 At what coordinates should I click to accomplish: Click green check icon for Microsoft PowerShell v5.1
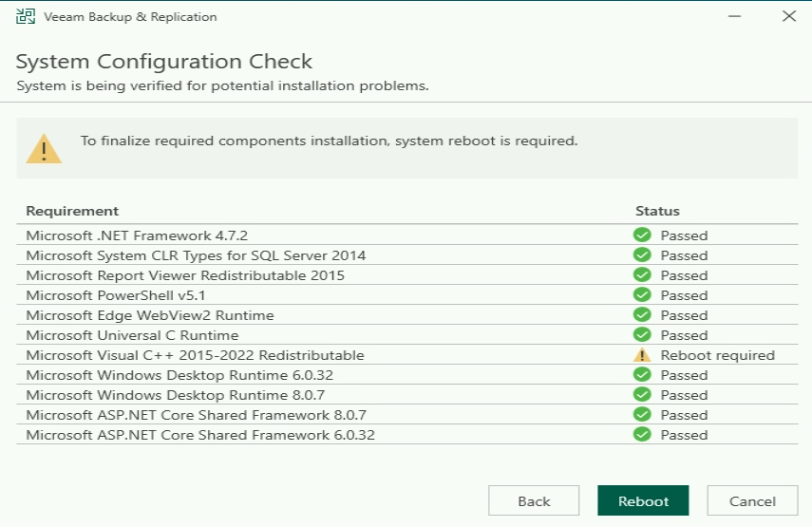tap(643, 295)
